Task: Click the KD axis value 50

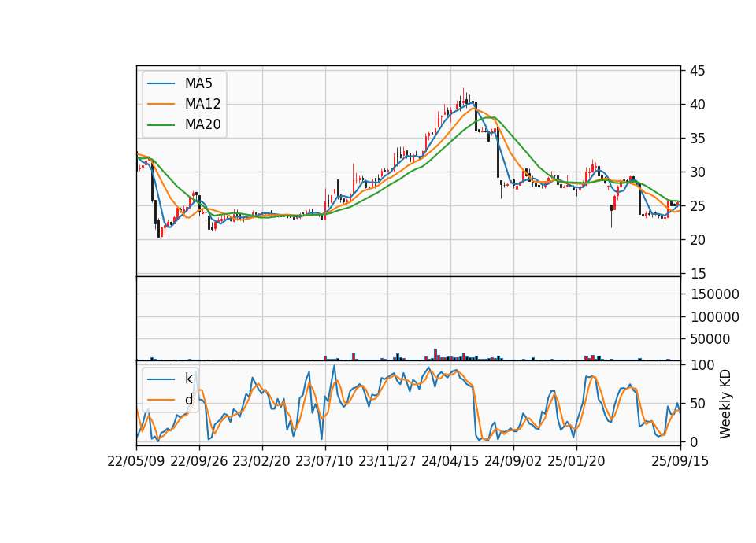Action: tap(697, 404)
